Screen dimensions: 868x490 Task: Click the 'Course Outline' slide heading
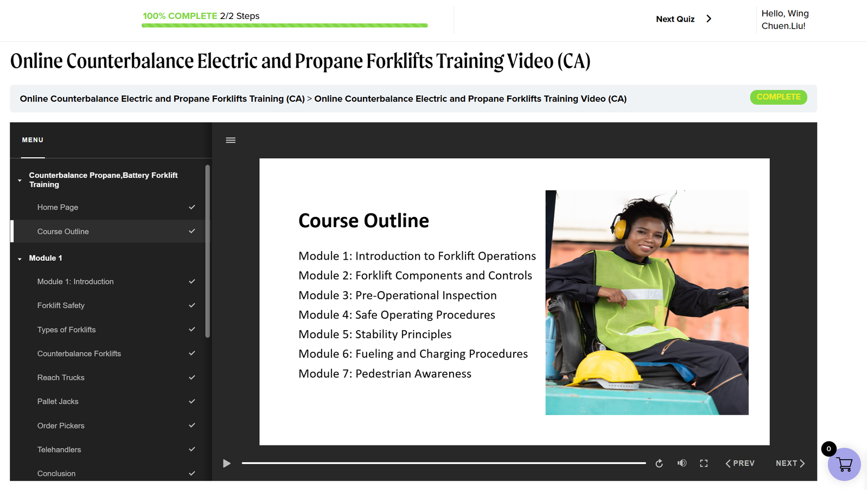tap(363, 221)
